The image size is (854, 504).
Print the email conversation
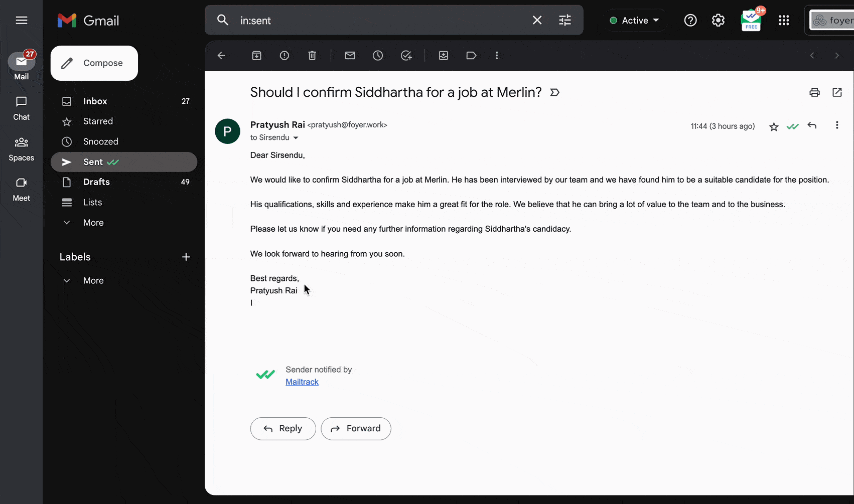[814, 92]
